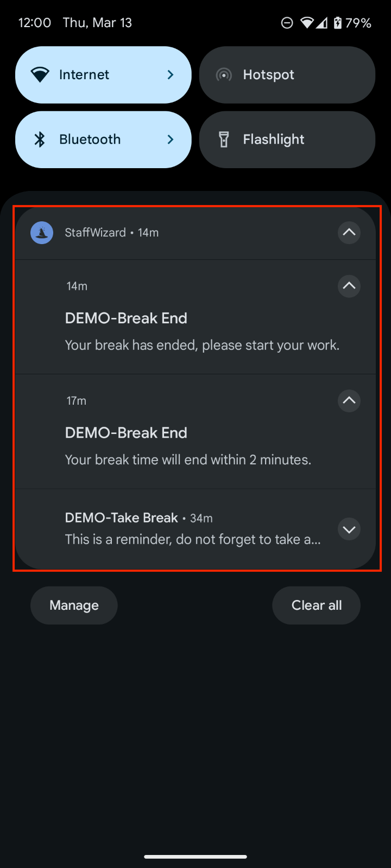The image size is (391, 868).
Task: Tap the Do Not Disturb status icon
Action: (287, 23)
